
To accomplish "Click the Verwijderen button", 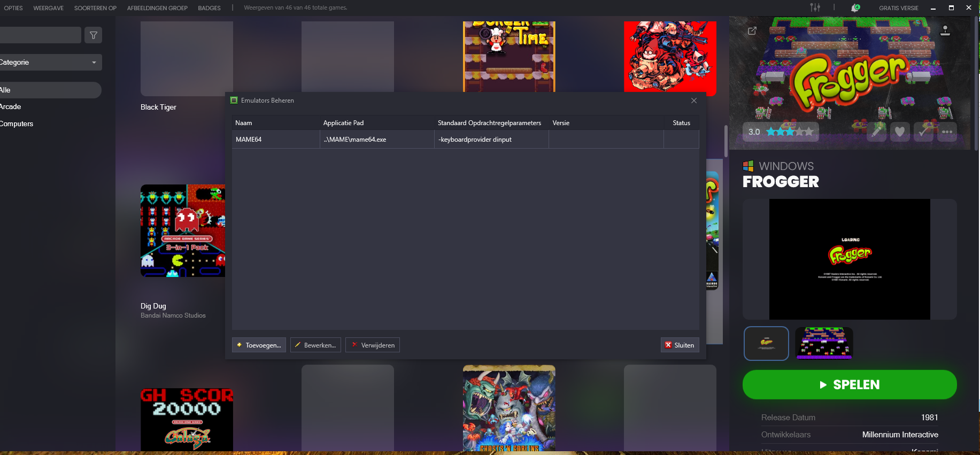I will point(373,345).
